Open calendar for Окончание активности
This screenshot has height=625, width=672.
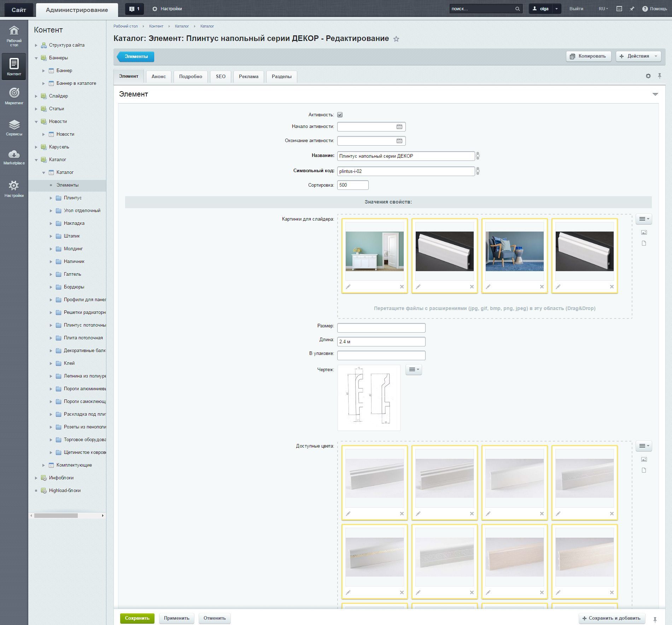coord(399,141)
